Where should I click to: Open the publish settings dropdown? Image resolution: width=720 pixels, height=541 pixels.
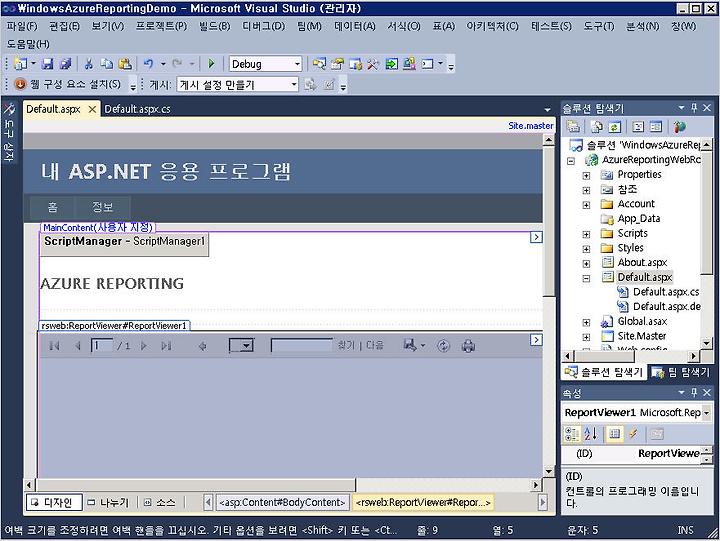294,85
